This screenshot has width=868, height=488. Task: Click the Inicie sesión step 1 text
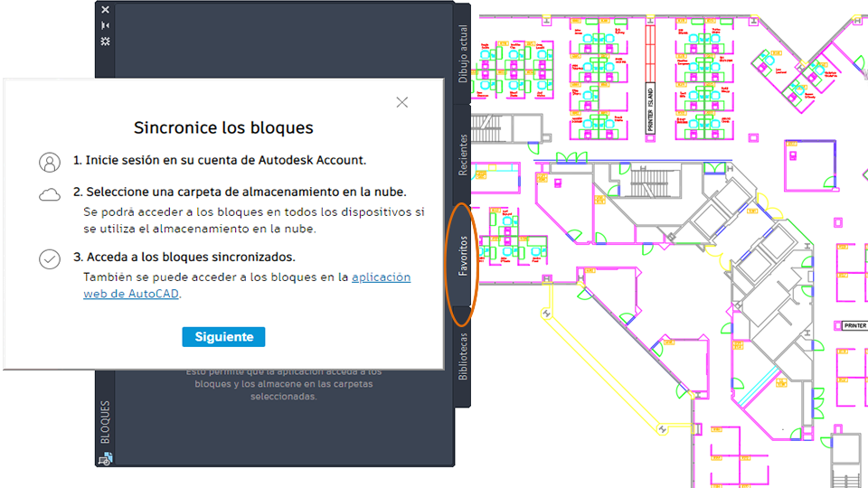click(x=220, y=161)
